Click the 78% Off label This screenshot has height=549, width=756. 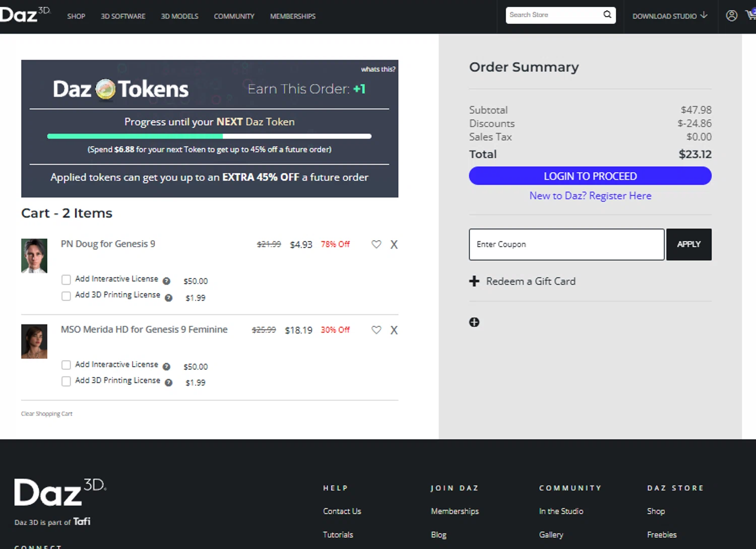(335, 244)
